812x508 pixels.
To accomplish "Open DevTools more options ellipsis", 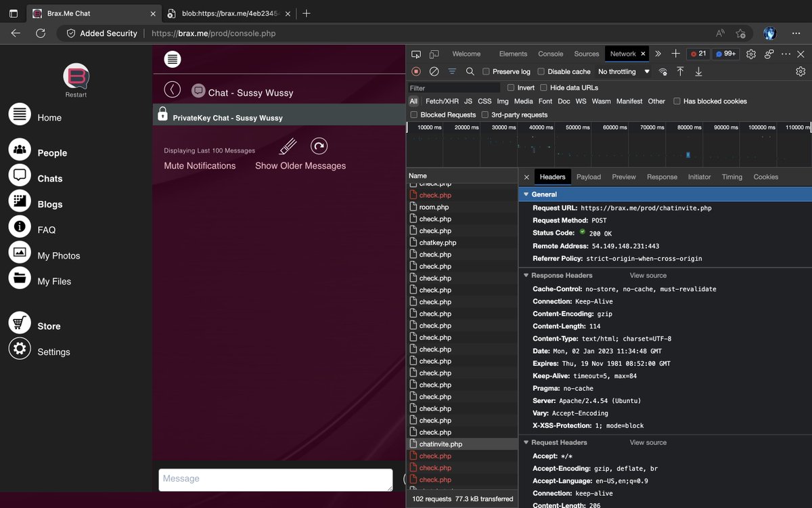I will [x=786, y=54].
